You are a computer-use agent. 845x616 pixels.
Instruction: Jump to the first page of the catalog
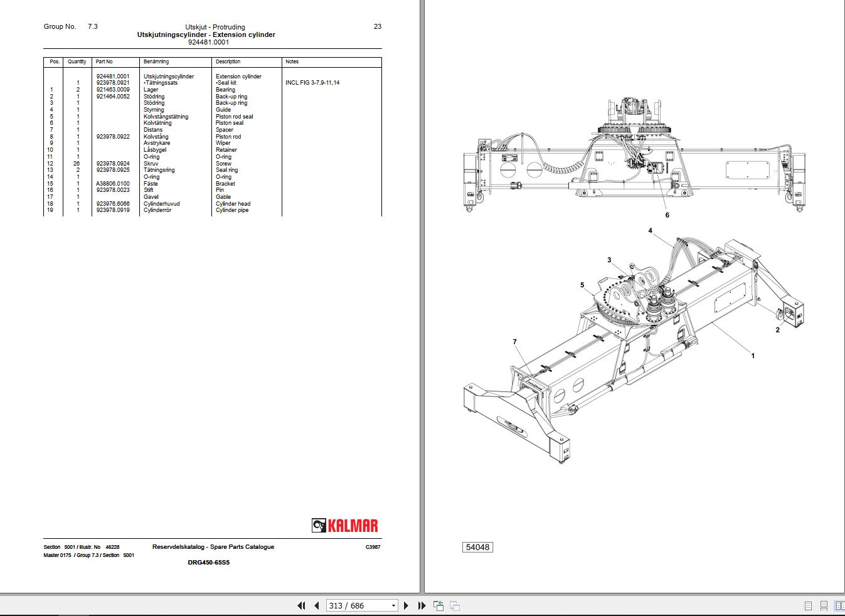click(x=302, y=606)
